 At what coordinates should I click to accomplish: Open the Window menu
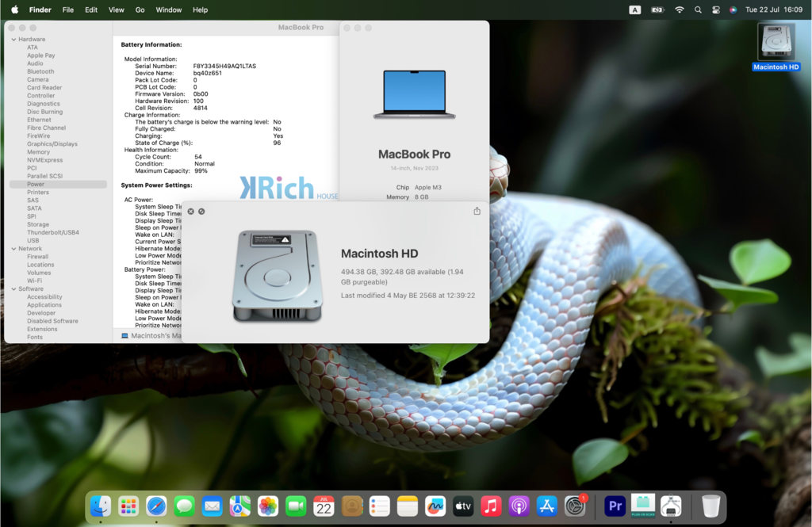pyautogui.click(x=169, y=10)
